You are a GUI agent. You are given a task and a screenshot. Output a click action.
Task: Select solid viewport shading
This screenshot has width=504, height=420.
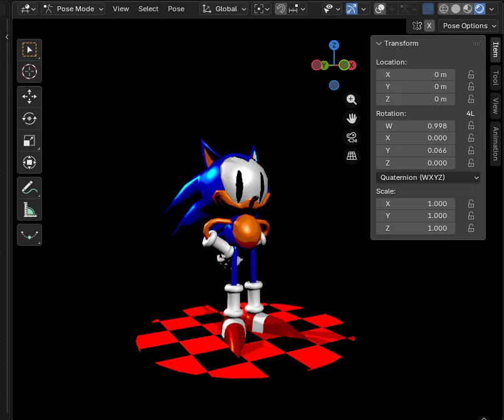coord(456,9)
